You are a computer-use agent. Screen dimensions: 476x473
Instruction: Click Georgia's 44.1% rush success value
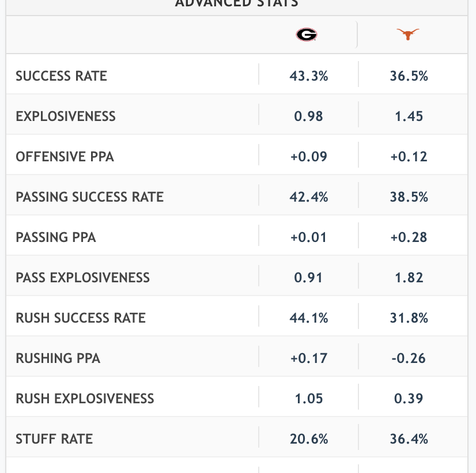(309, 318)
